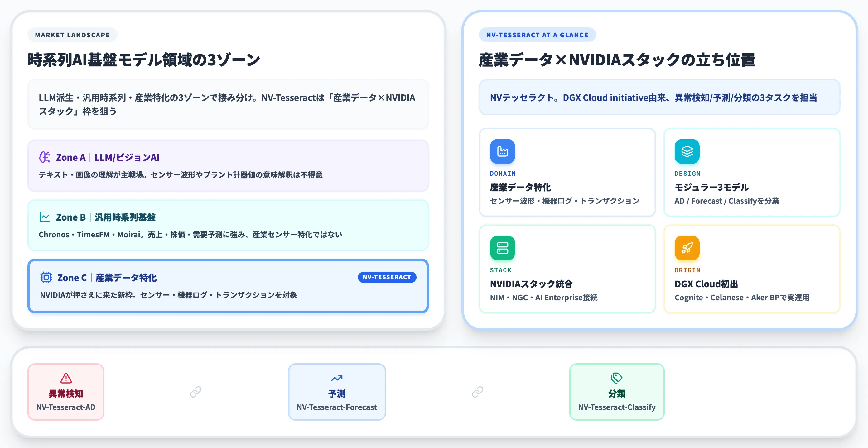
Task: Click the NV-TESSERACT AT A GLANCE pill
Action: point(537,35)
